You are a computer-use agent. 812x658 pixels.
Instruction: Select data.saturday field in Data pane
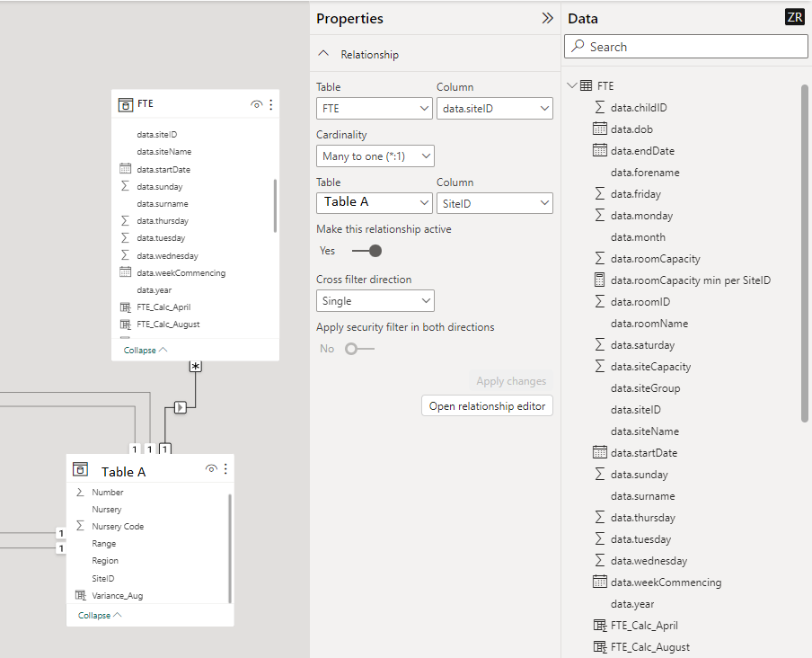642,344
